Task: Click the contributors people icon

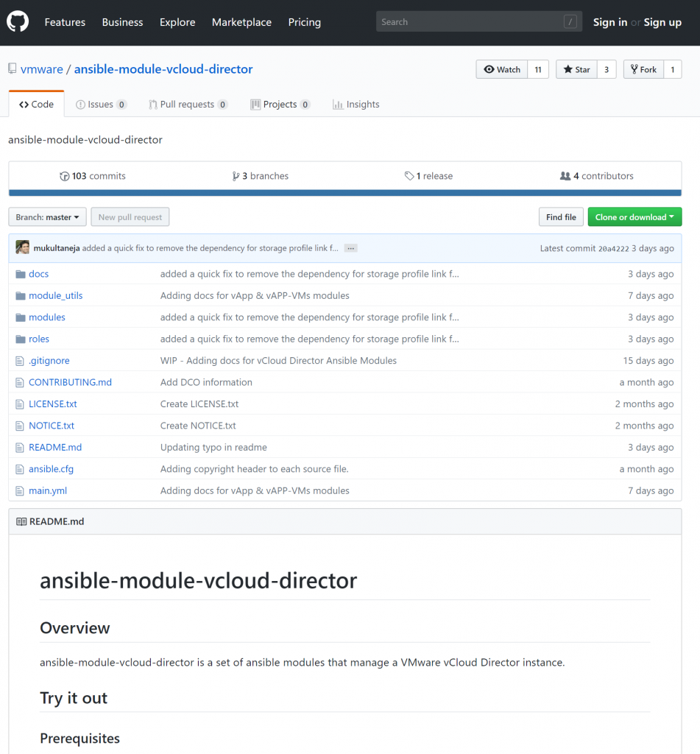Action: click(x=565, y=176)
